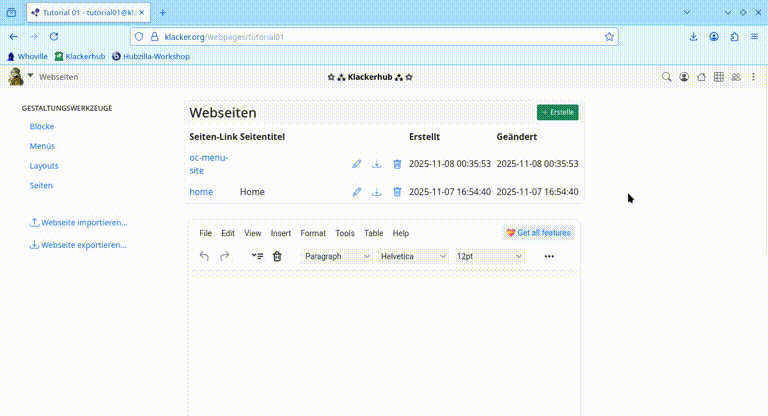
Task: Click the undo arrow in the editor toolbar
Action: coord(205,256)
